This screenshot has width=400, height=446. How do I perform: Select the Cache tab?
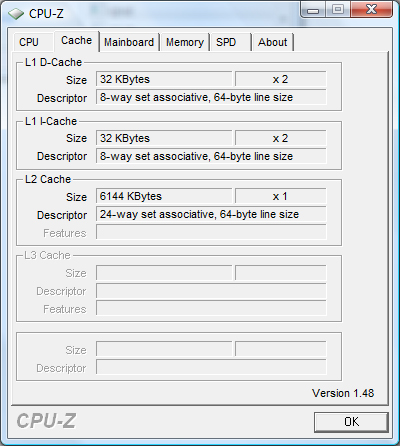pos(76,41)
